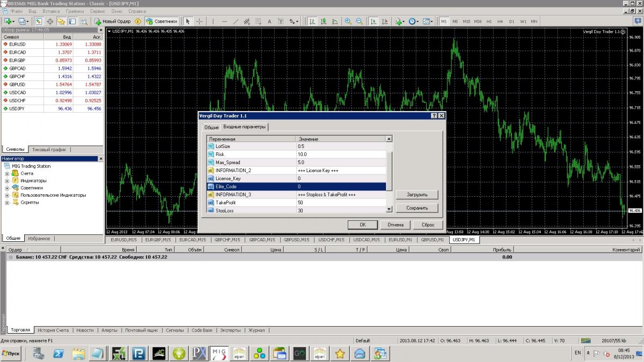Expand the Скрипты tree node
Viewport: 644px width, 362px height.
[x=8, y=203]
